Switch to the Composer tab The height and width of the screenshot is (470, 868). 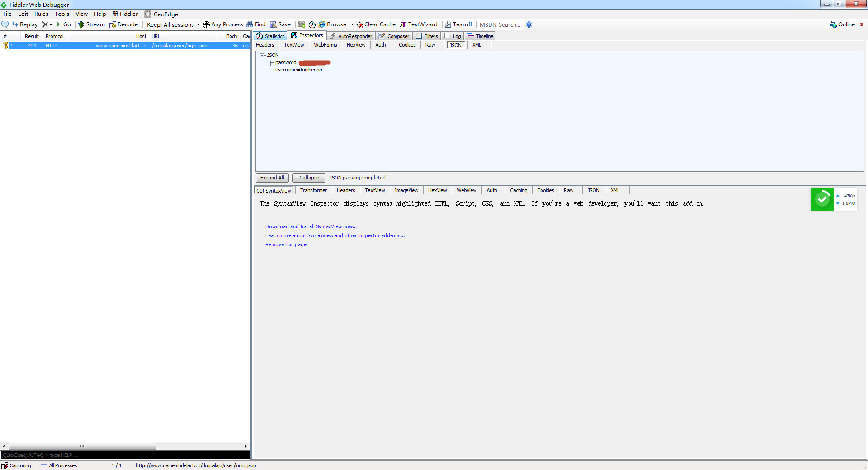(x=394, y=36)
